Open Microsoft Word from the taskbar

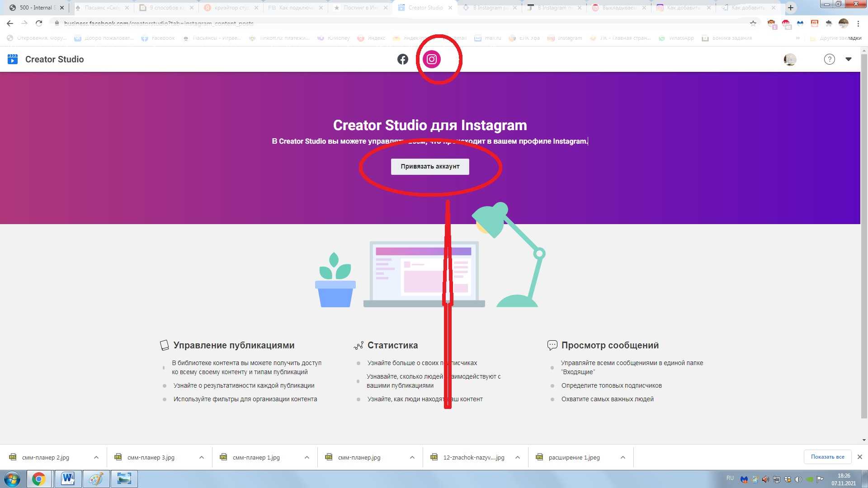coord(68,479)
